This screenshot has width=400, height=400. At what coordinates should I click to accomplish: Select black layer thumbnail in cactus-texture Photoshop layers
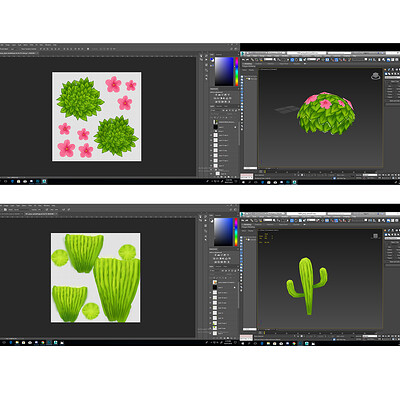pos(215,287)
